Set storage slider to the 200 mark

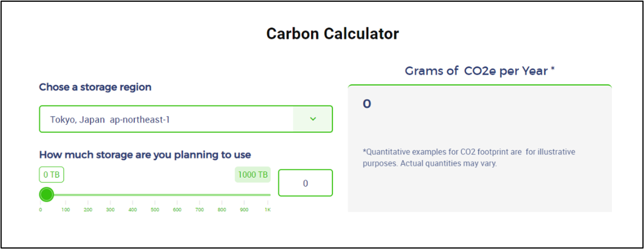point(88,195)
